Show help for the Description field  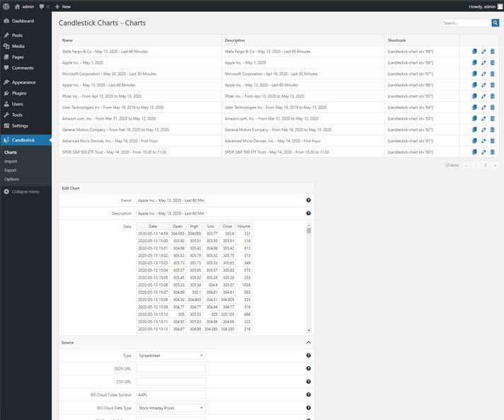(x=308, y=213)
